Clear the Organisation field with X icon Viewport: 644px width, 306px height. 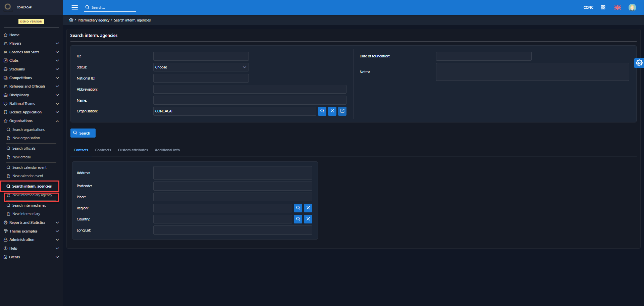coord(332,111)
